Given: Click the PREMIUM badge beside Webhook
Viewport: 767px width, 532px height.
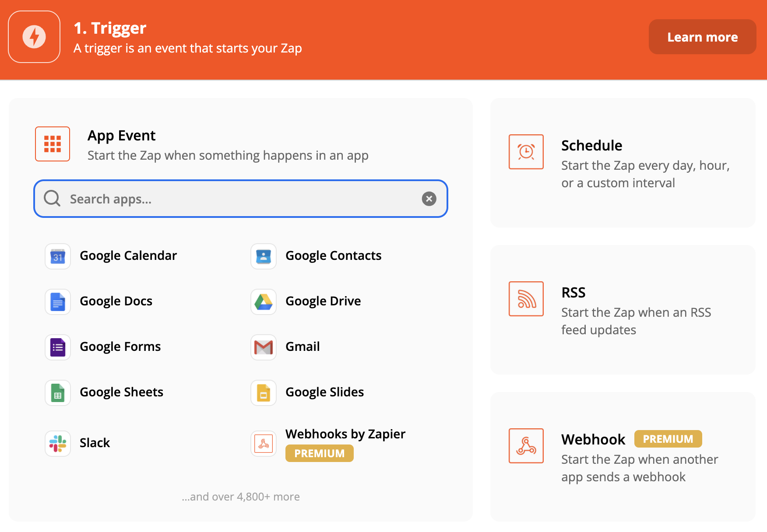Looking at the screenshot, I should (668, 439).
